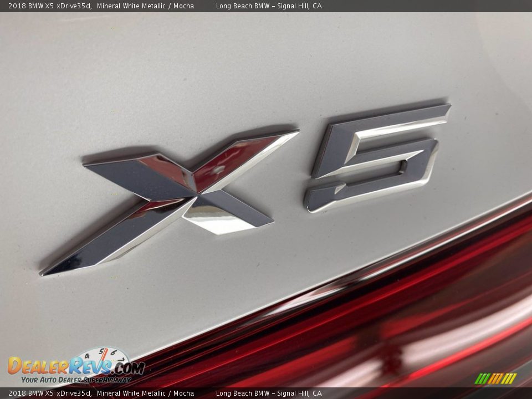Click bottom caption 'Long Beach BMW – Signal Hill, CA'
Image resolution: width=532 pixels, height=399 pixels.
(x=269, y=393)
